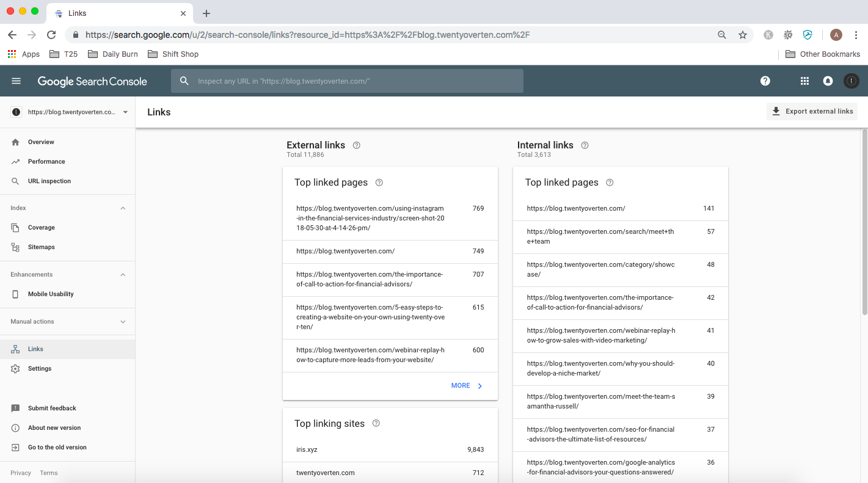Go to Performance in the sidebar
Screen dimensions: 868x483
tap(46, 162)
